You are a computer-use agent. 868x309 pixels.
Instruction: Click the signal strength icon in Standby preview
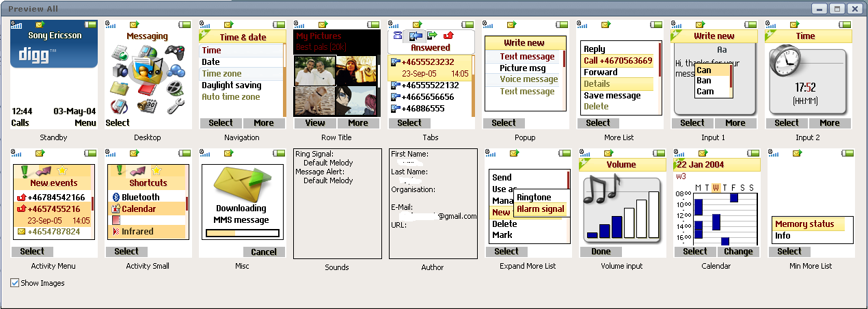(x=16, y=25)
